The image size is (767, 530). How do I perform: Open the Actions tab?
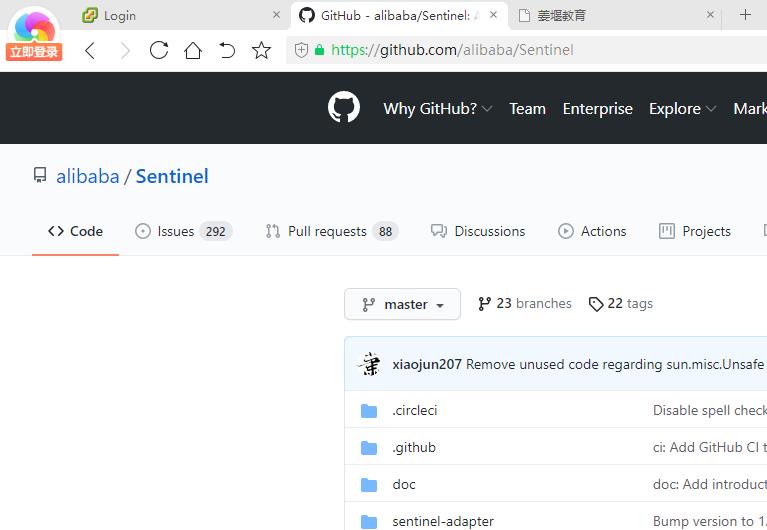coord(592,231)
